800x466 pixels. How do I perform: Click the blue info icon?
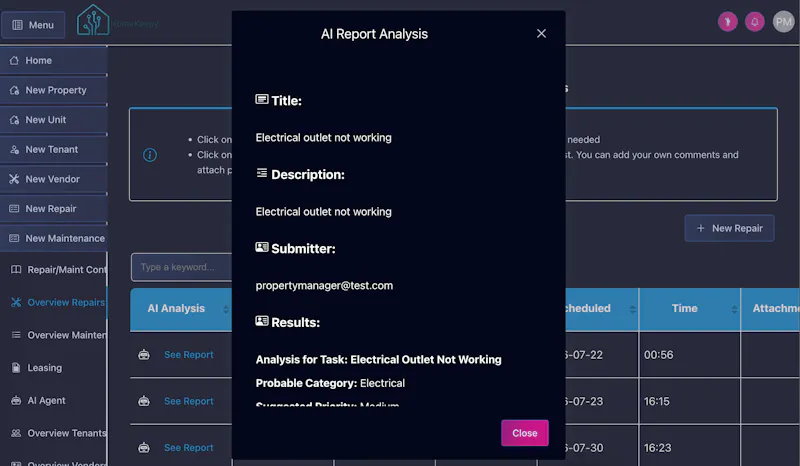(149, 155)
